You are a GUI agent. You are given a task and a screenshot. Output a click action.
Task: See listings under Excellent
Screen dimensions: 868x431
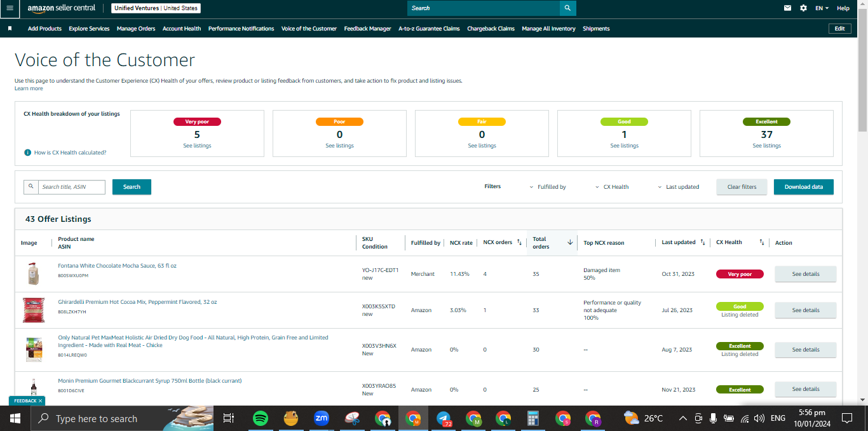click(x=766, y=146)
